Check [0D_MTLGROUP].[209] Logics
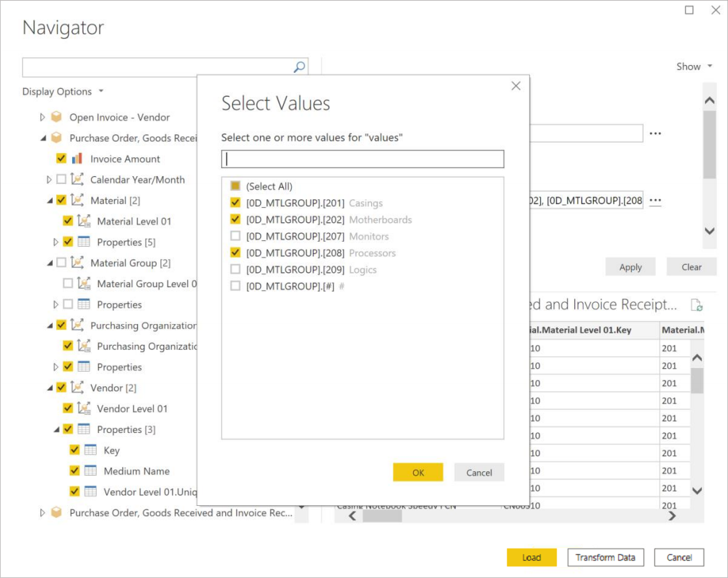 235,270
